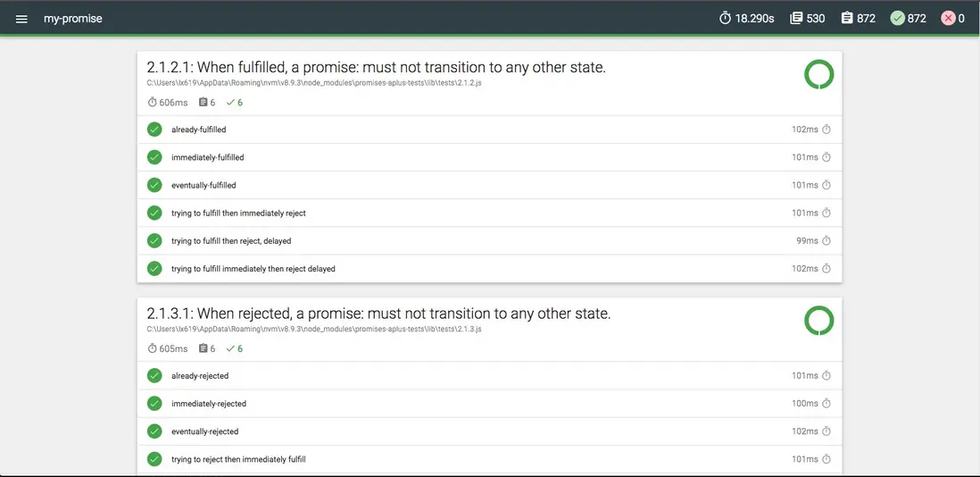
Task: Click the green pass icon for eventually-rejected
Action: coord(154,431)
